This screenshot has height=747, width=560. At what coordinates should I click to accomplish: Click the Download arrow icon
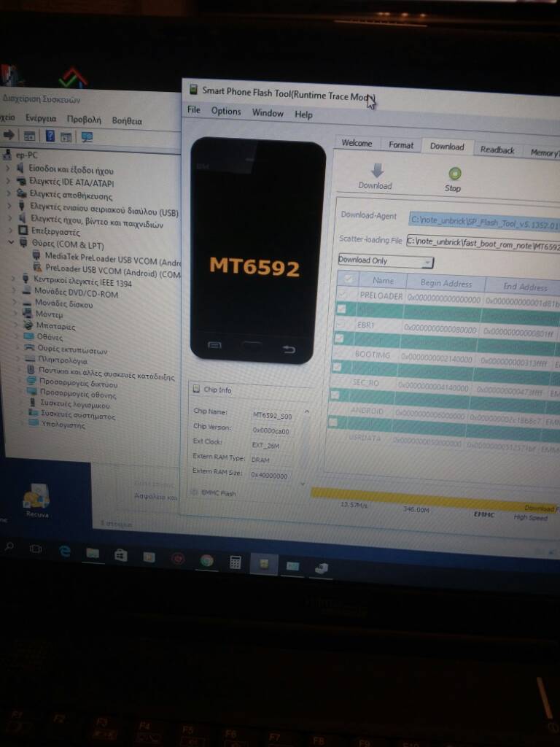(376, 171)
